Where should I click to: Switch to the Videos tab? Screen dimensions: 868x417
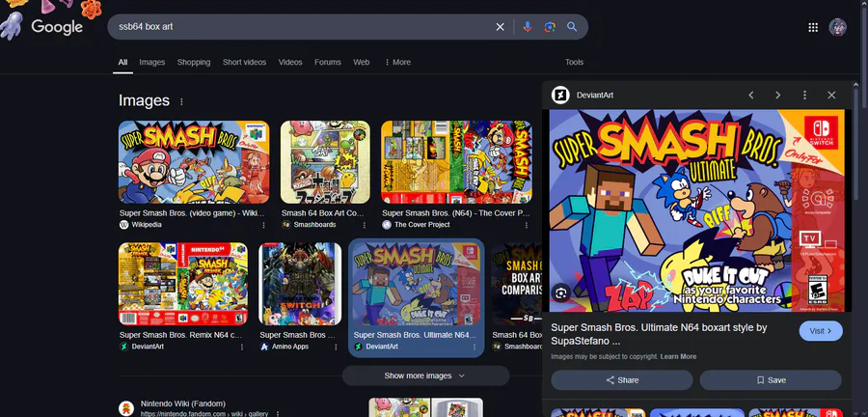[290, 62]
